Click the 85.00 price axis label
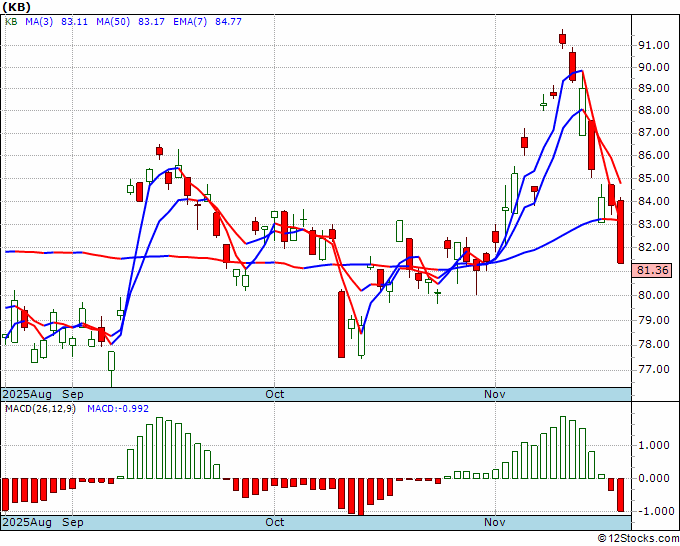 point(653,178)
